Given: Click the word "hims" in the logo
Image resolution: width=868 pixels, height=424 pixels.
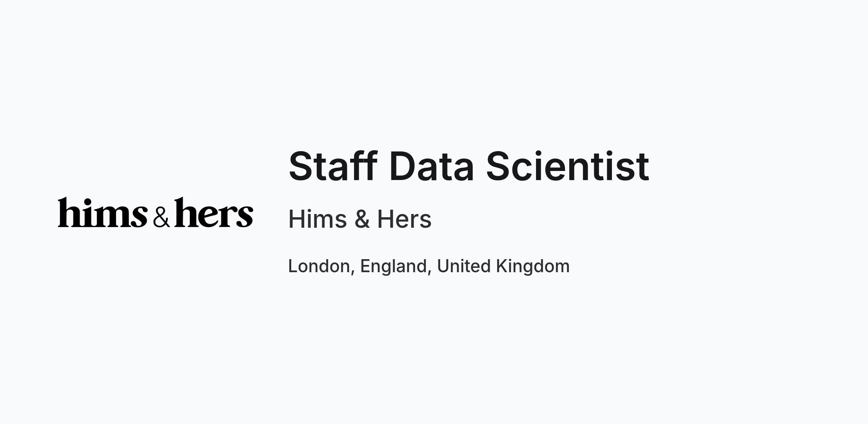Looking at the screenshot, I should pyautogui.click(x=103, y=212).
